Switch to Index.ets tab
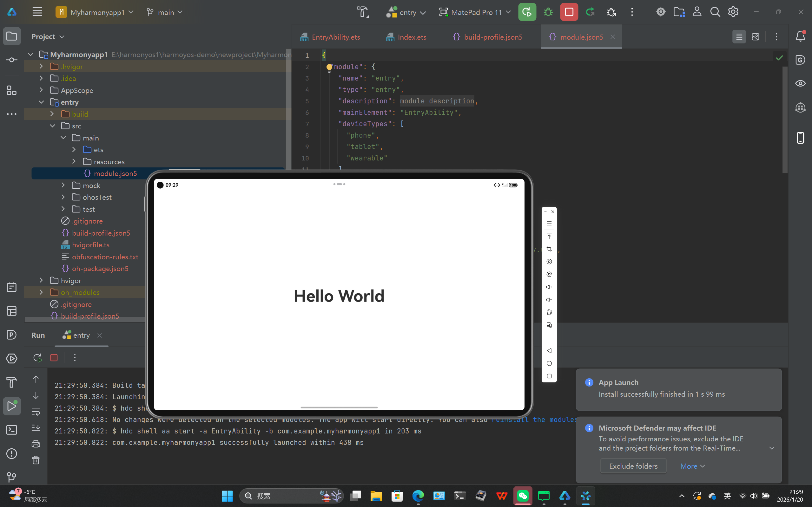The height and width of the screenshot is (507, 812). point(406,37)
